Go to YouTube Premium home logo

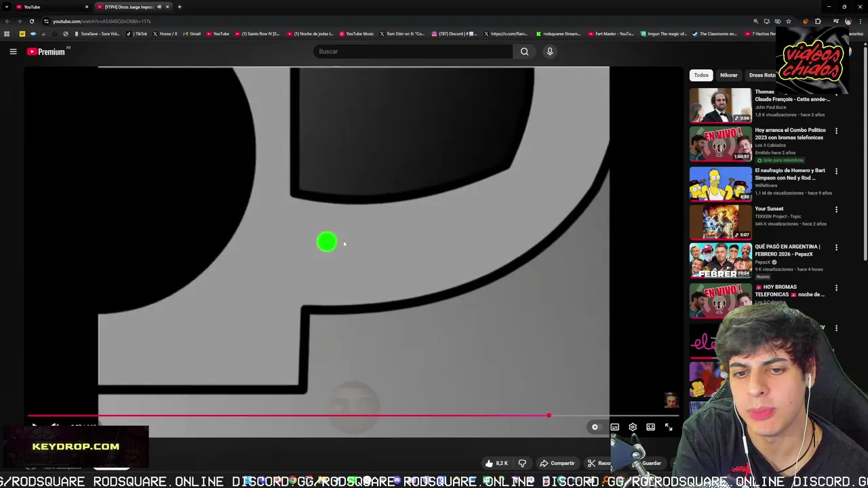pos(46,52)
